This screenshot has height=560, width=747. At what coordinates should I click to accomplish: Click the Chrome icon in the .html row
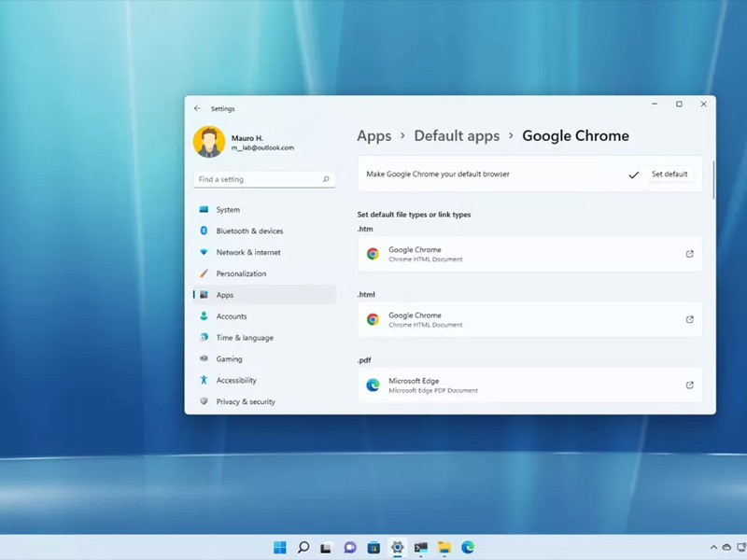click(x=373, y=319)
